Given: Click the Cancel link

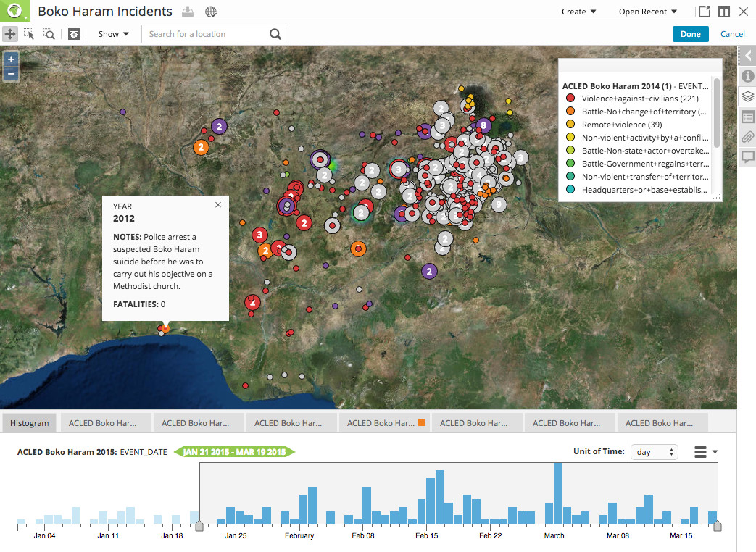Looking at the screenshot, I should pos(732,34).
